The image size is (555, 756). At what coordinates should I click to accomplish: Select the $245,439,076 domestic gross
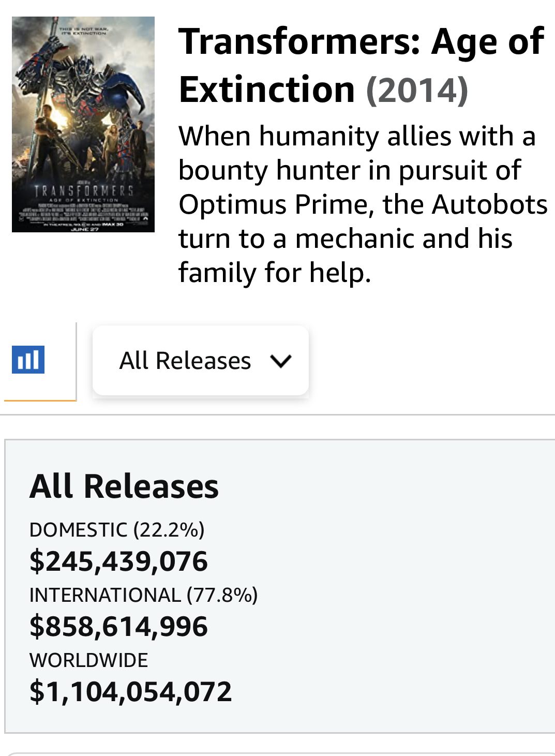[x=118, y=561]
